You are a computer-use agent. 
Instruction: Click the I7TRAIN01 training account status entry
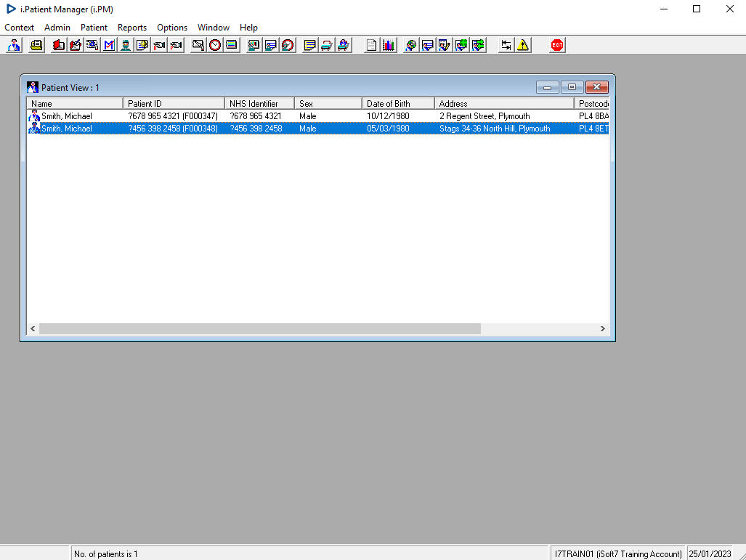[618, 553]
